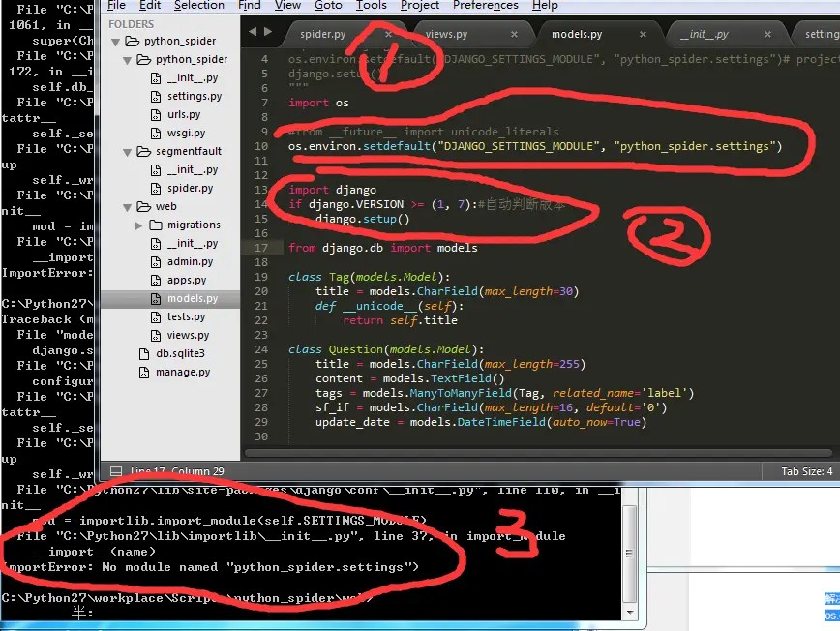840x631 pixels.
Task: Click the editor horizontal scrollbar
Action: 538,453
